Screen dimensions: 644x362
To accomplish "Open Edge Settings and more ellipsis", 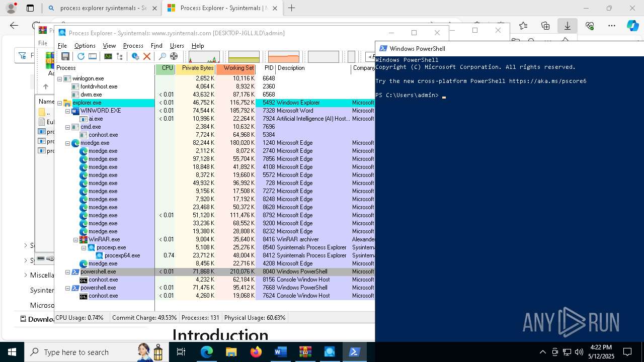I will (612, 26).
